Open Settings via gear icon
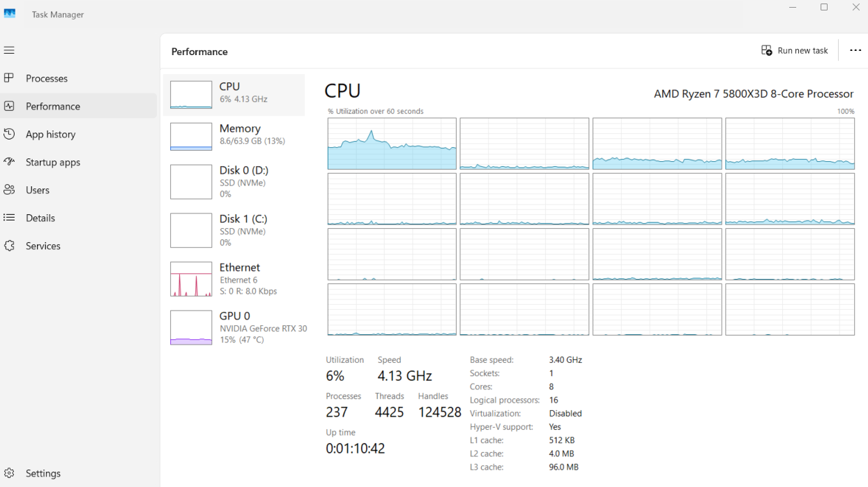Image resolution: width=868 pixels, height=487 pixels. coord(9,473)
